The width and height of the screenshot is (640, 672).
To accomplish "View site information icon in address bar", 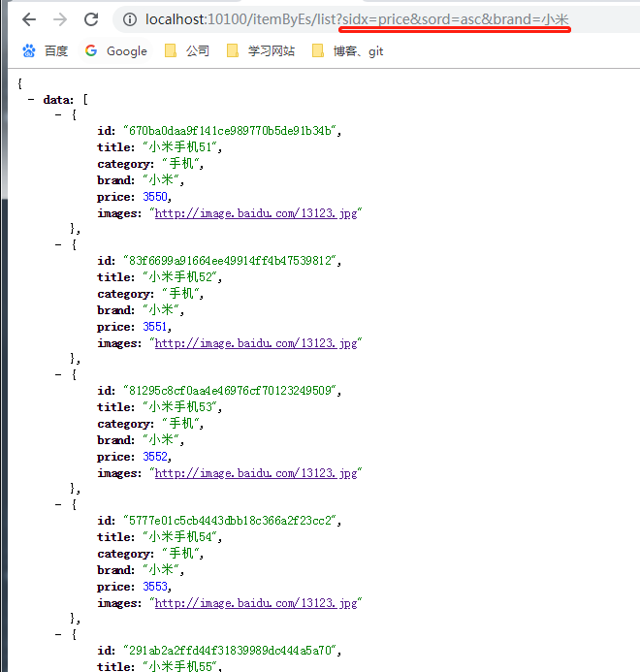I will click(x=130, y=19).
